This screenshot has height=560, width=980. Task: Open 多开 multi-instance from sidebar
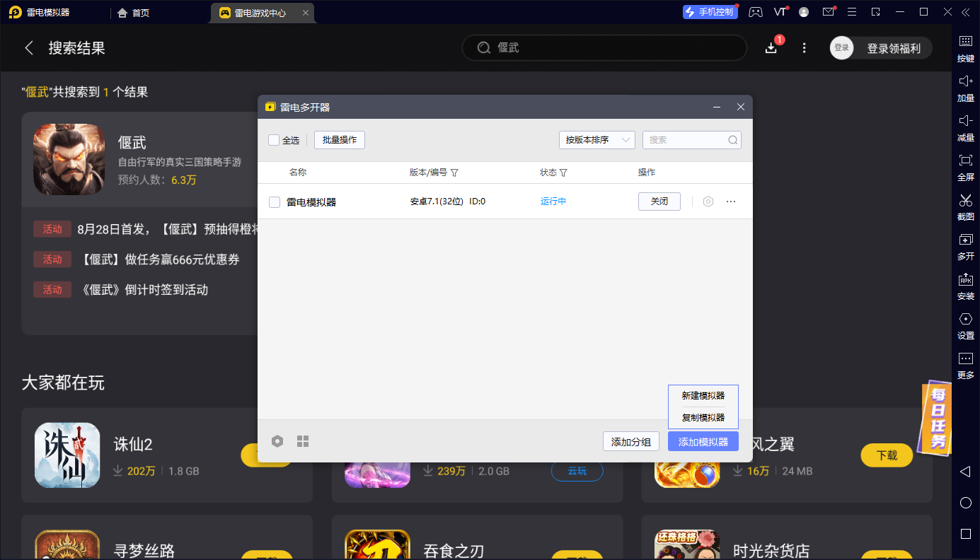(x=965, y=245)
